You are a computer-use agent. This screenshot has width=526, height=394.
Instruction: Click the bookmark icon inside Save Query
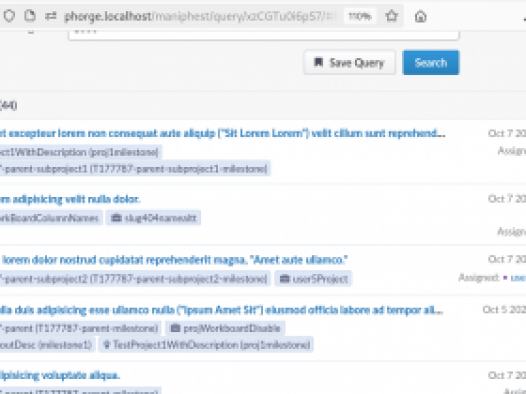[x=318, y=62]
